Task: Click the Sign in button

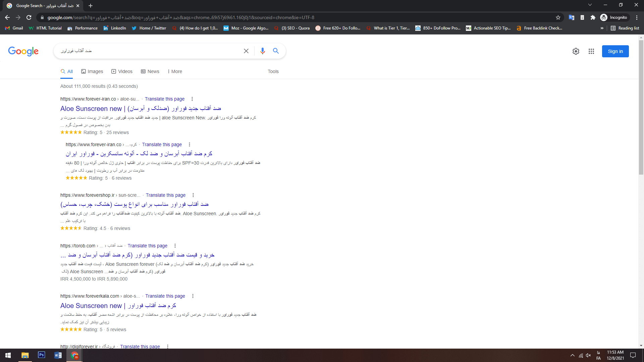Action: click(615, 51)
